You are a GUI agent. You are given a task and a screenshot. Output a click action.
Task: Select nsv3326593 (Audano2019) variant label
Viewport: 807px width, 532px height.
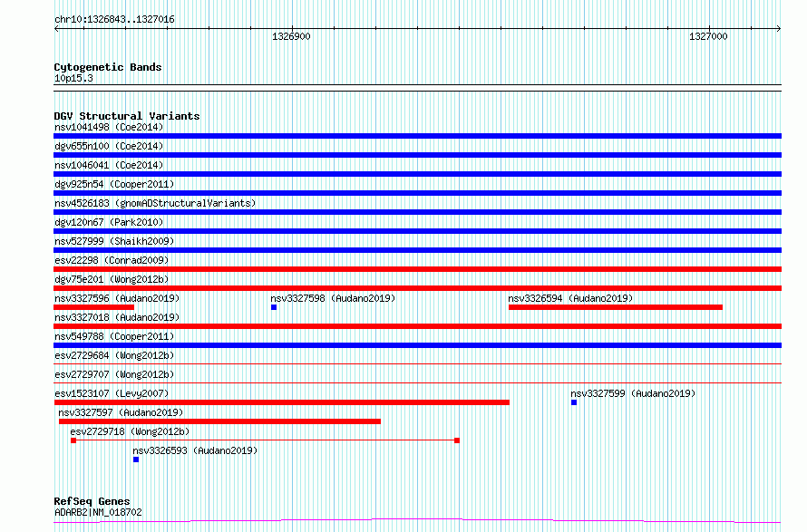[x=195, y=450]
